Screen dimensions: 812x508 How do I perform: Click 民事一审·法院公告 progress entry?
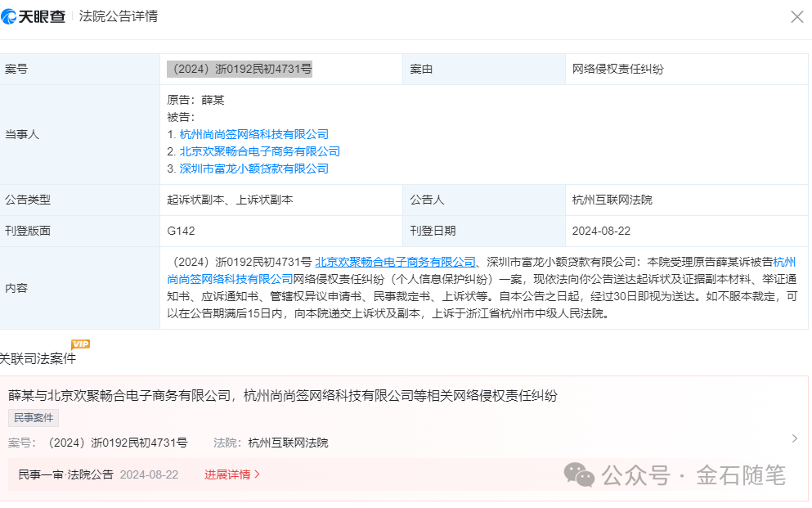click(65, 474)
